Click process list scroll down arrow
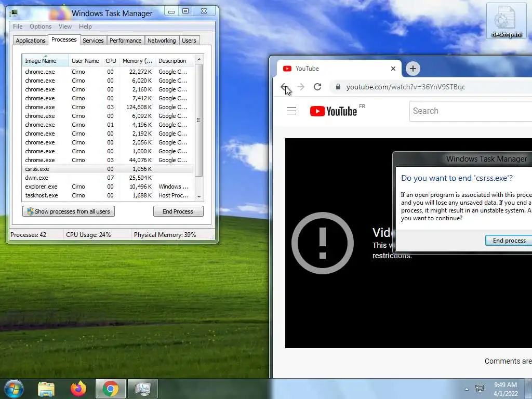 (x=199, y=196)
